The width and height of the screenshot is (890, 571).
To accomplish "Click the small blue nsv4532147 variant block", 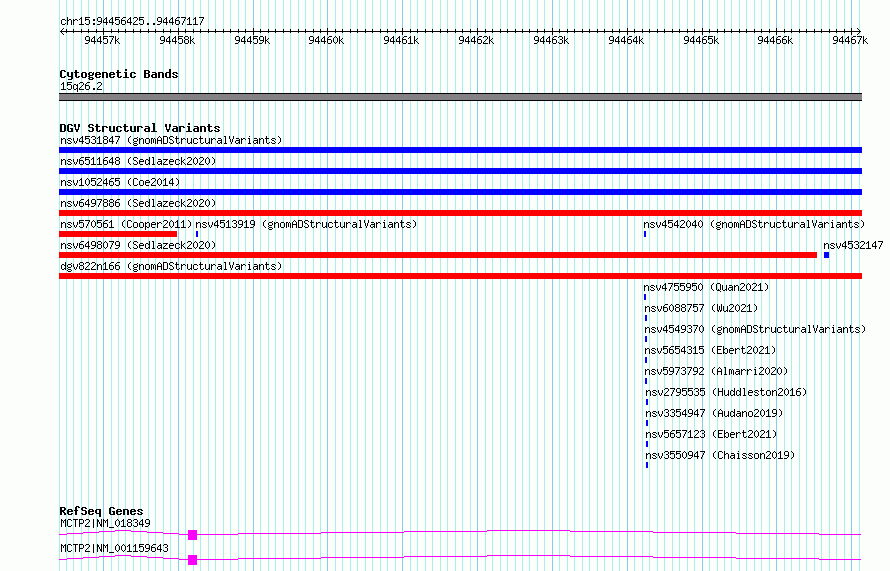I will point(826,255).
